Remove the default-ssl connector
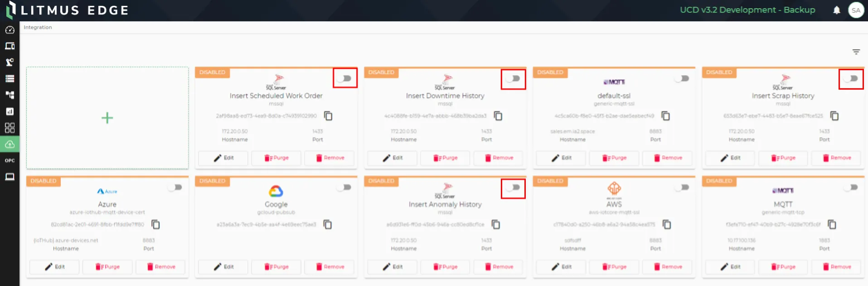This screenshot has height=286, width=868. tap(668, 158)
